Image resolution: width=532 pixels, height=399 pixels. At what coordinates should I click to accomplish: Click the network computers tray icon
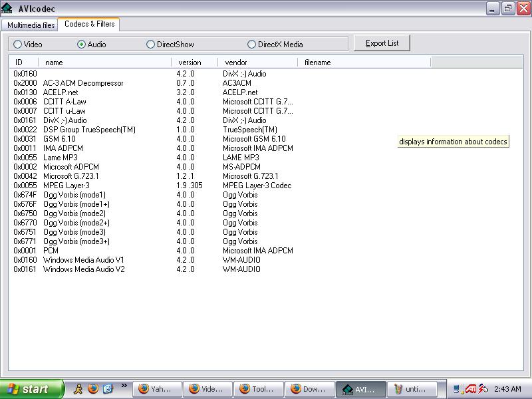(458, 389)
